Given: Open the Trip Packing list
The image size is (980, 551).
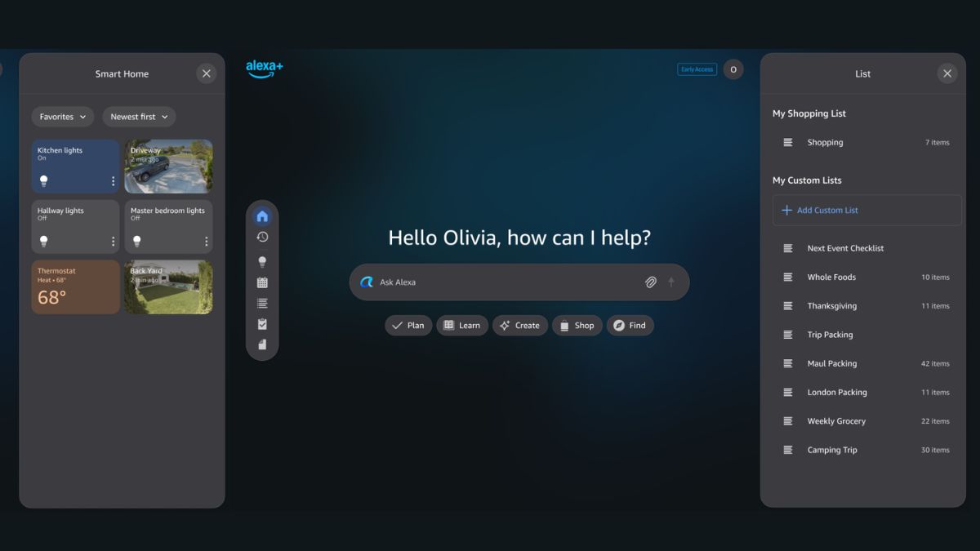Looking at the screenshot, I should pyautogui.click(x=866, y=335).
